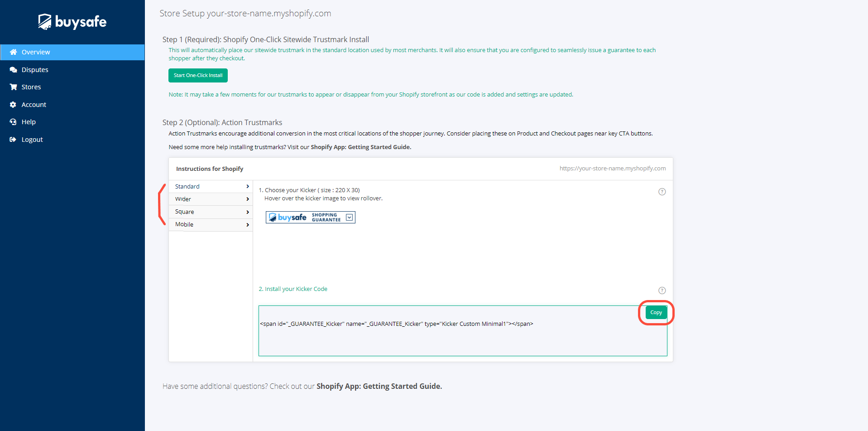Click the dropdown arrow on kicker image
This screenshot has height=431, width=868.
point(349,218)
